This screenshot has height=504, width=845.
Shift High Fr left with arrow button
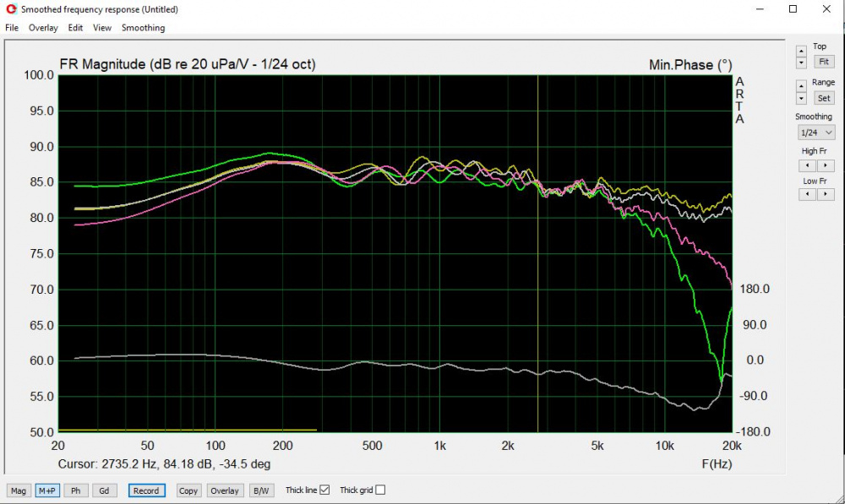click(x=805, y=165)
